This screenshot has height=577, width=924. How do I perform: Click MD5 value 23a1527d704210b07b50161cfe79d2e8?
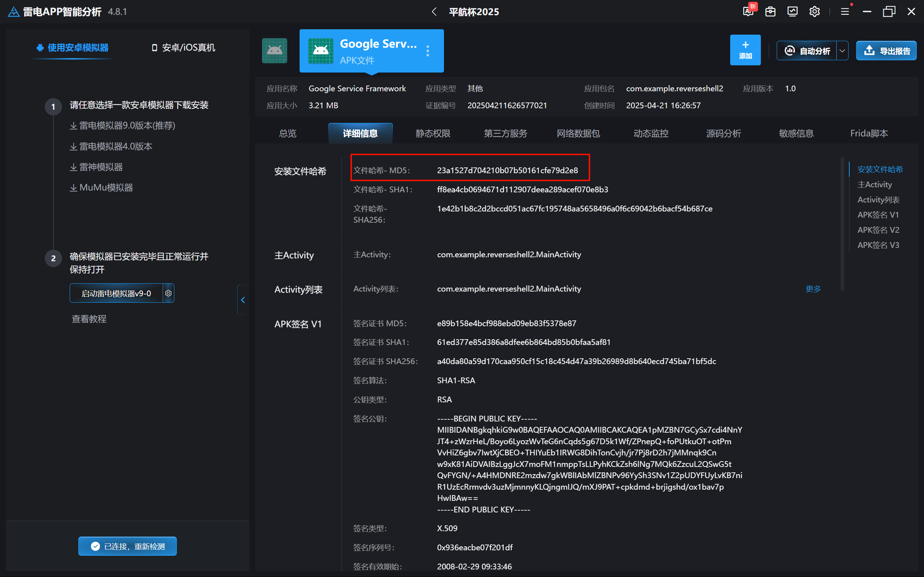tap(507, 170)
